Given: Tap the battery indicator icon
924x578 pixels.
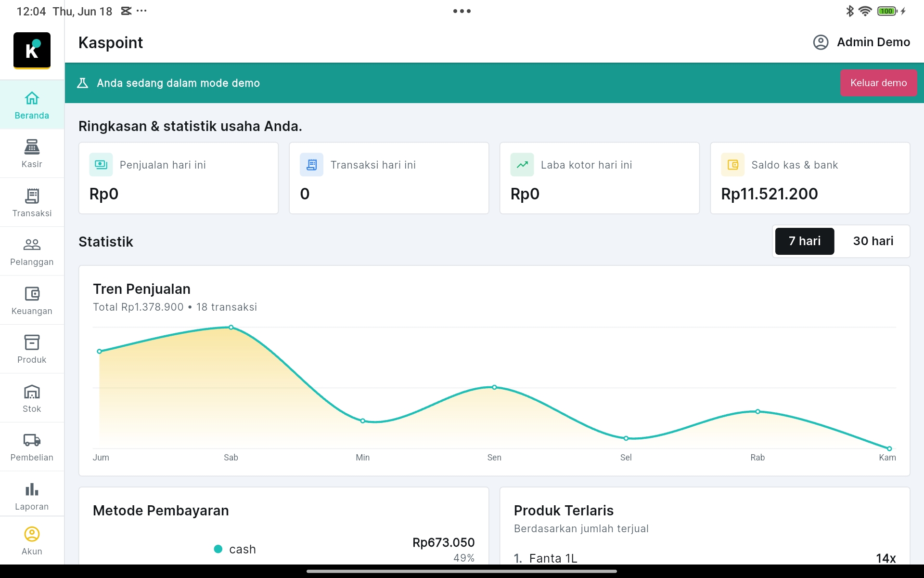Looking at the screenshot, I should (x=887, y=11).
